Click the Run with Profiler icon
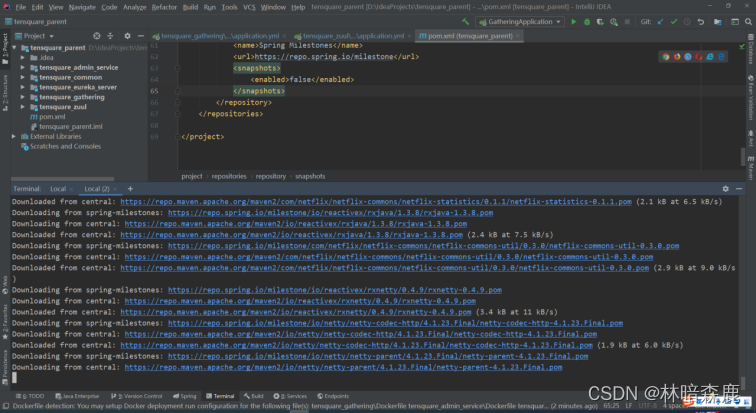Image resolution: width=756 pixels, height=413 pixels. pos(614,22)
